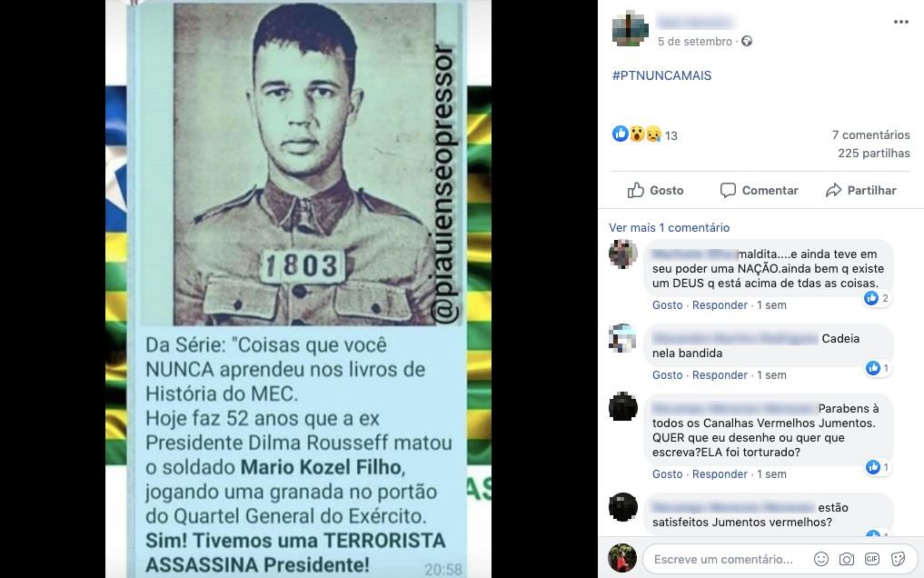The width and height of the screenshot is (924, 578).
Task: Click the public globe privacy icon
Action: [747, 41]
